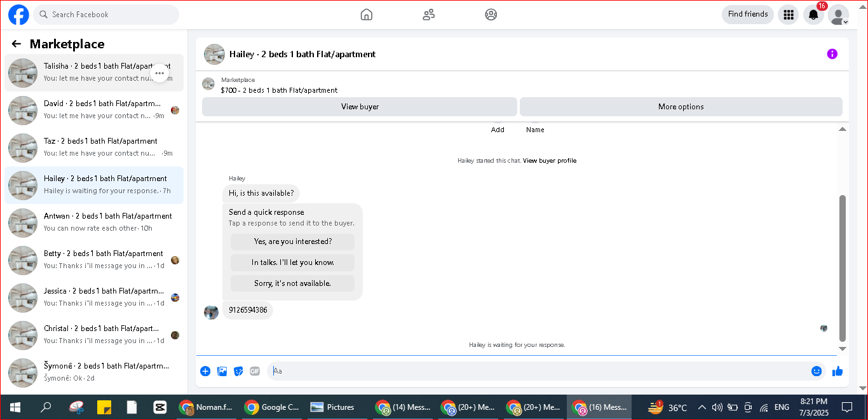Go back using Marketplace back arrow
868x420 pixels.
17,44
